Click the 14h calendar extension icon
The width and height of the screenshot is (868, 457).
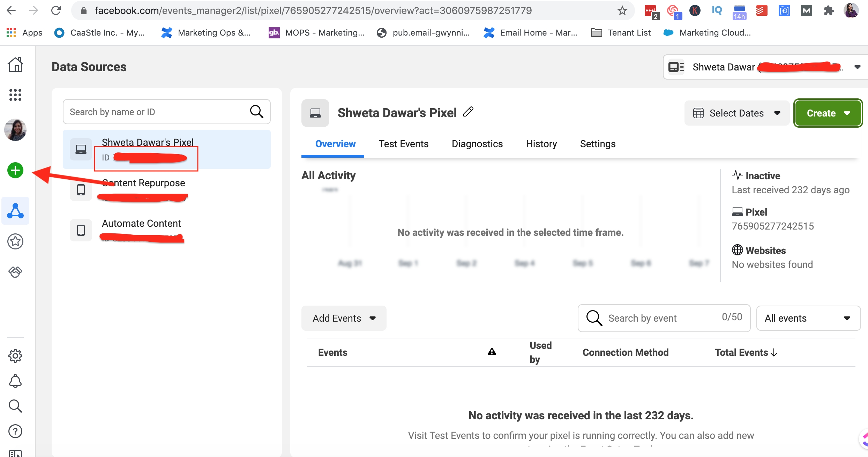pos(739,12)
